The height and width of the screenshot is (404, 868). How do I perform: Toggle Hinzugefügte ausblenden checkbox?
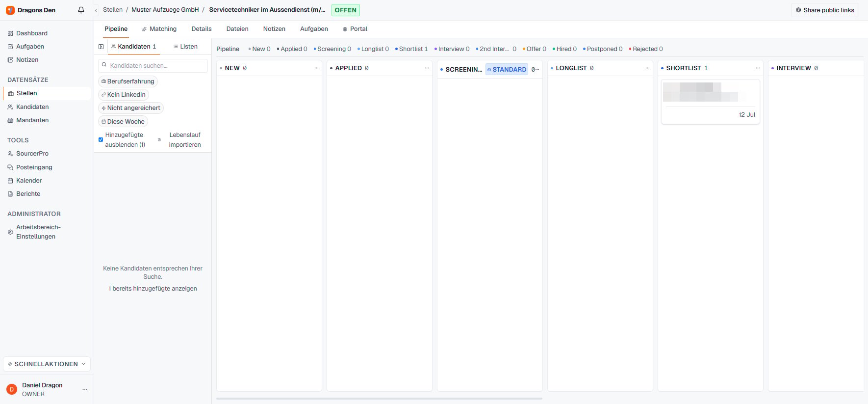coord(101,140)
